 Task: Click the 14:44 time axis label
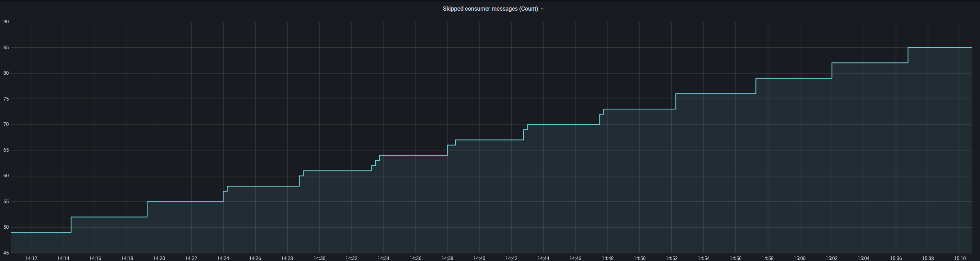click(x=543, y=258)
